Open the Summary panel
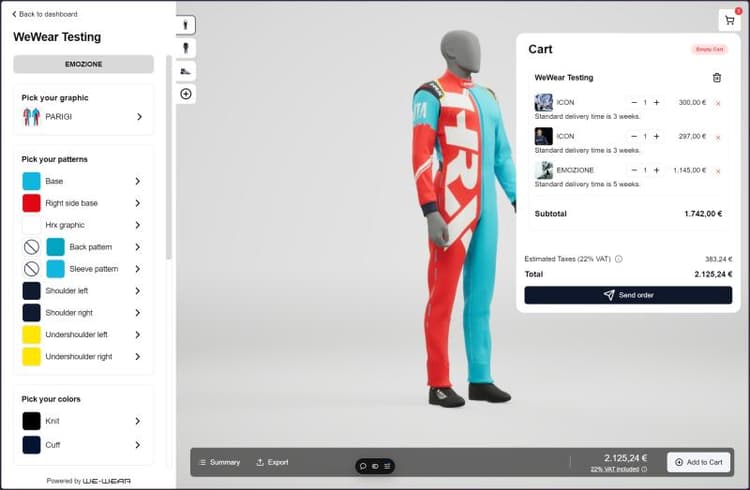The height and width of the screenshot is (490, 750). click(x=220, y=462)
